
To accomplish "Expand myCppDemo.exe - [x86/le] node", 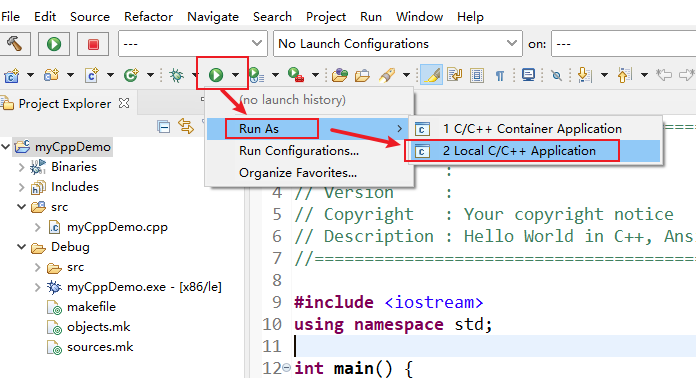I will tap(38, 287).
